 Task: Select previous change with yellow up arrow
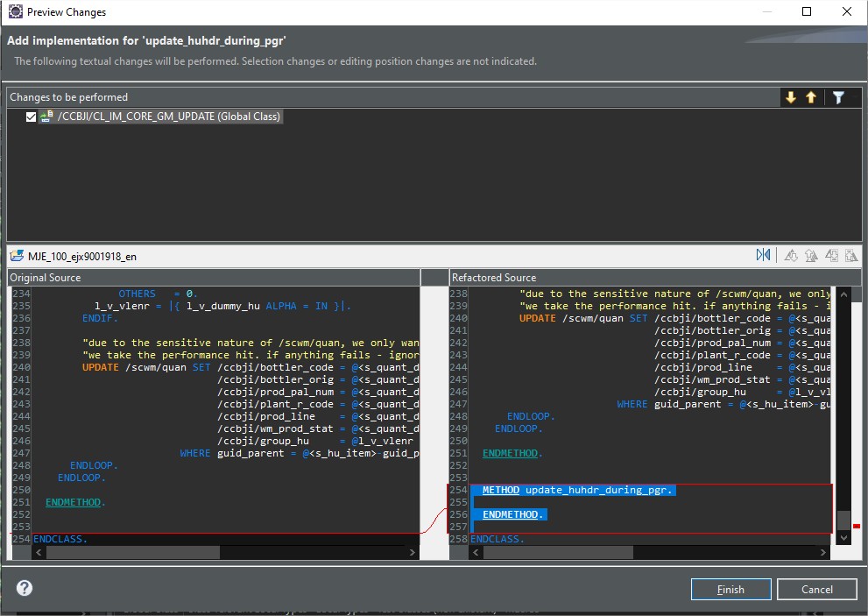[x=811, y=97]
